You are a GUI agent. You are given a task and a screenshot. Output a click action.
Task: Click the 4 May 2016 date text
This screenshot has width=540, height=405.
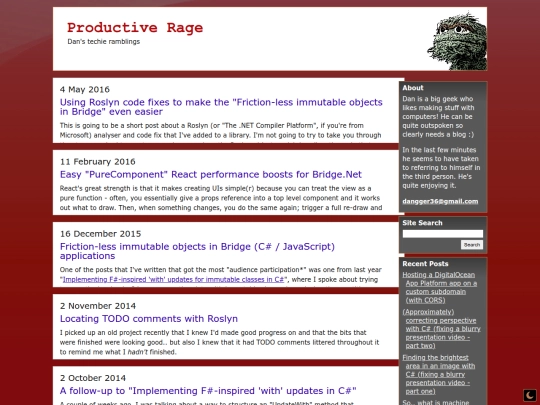pyautogui.click(x=85, y=90)
